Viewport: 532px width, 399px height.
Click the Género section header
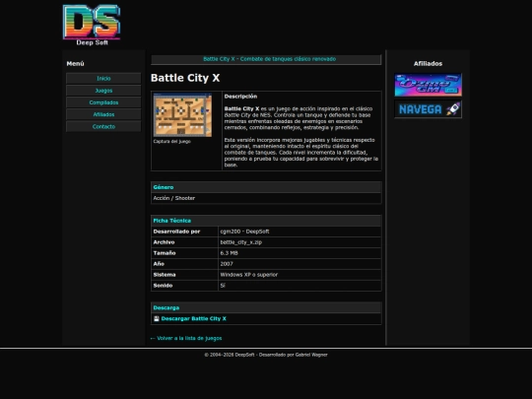pos(266,187)
